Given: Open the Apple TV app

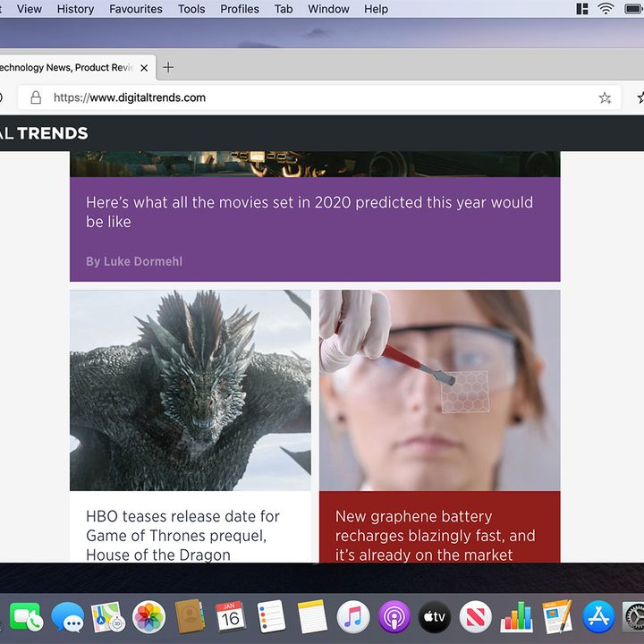Looking at the screenshot, I should click(x=435, y=617).
